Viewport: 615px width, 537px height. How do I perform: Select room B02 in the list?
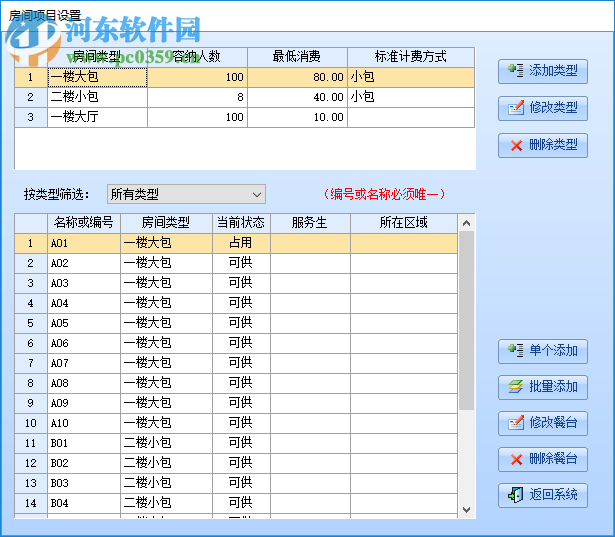236,463
